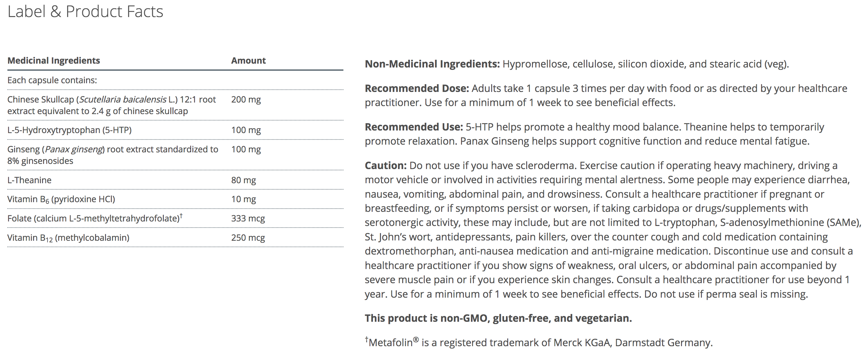The height and width of the screenshot is (360, 868).
Task: Click the Caution bold label
Action: [x=386, y=166]
